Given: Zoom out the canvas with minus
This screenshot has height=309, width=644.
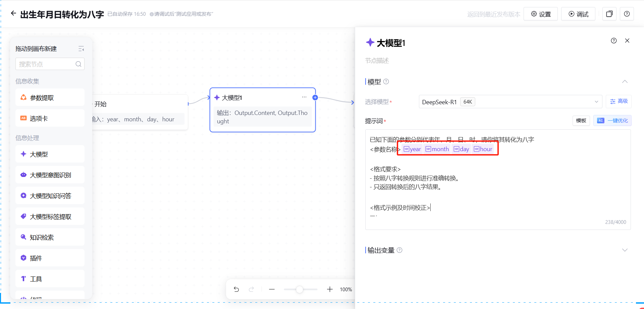Looking at the screenshot, I should (272, 289).
